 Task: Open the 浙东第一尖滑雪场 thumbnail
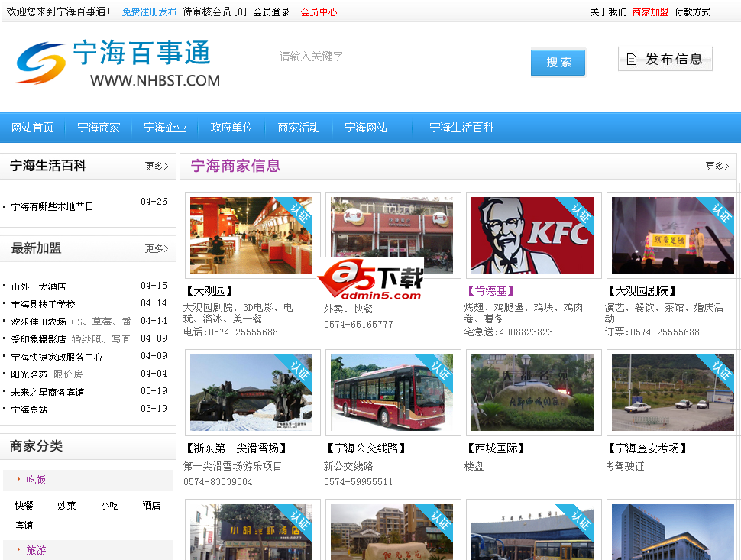(x=251, y=393)
